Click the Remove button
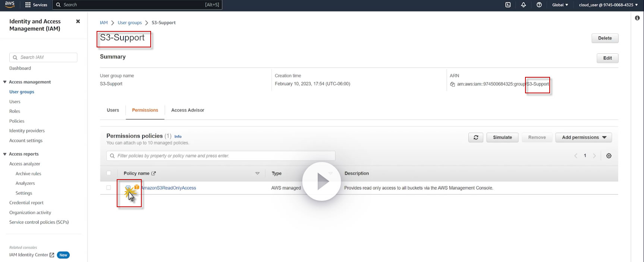 click(x=537, y=137)
